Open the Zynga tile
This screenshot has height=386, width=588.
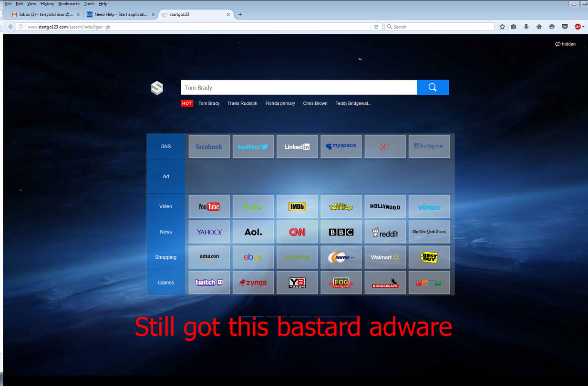coord(253,282)
